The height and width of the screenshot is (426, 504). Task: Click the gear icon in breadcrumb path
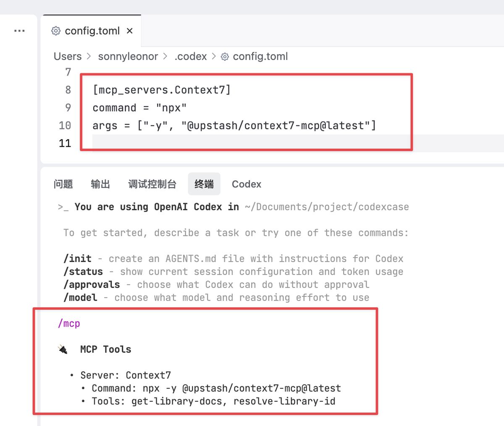pos(225,57)
